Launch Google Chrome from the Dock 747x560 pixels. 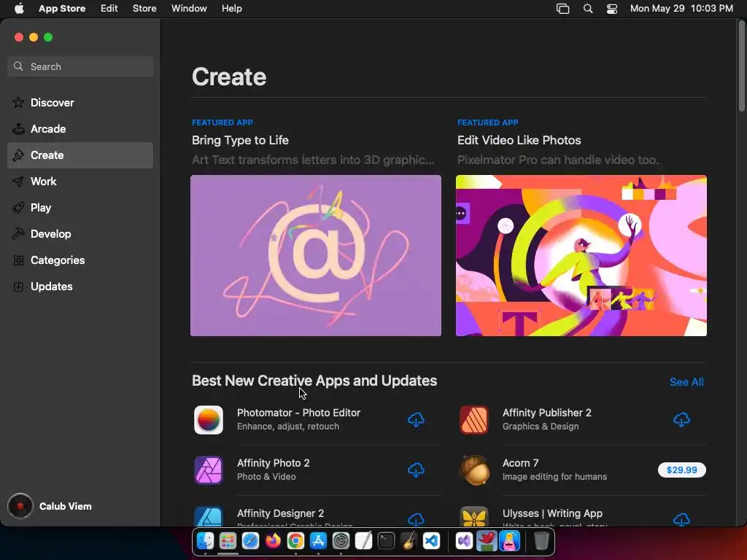click(x=296, y=541)
